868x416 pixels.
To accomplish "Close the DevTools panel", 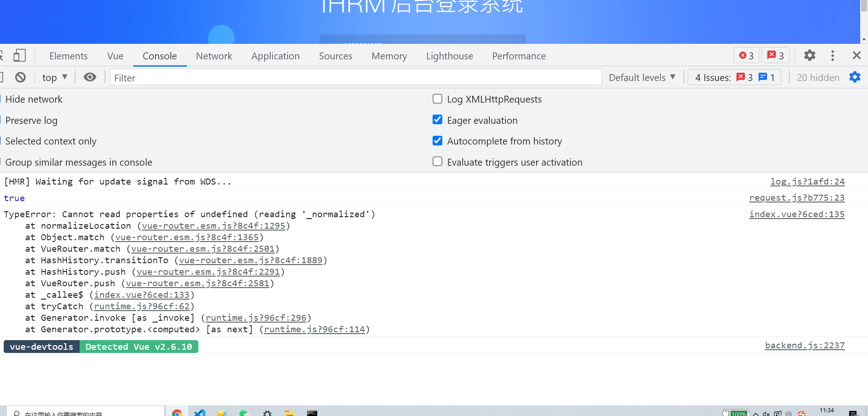I will 856,56.
